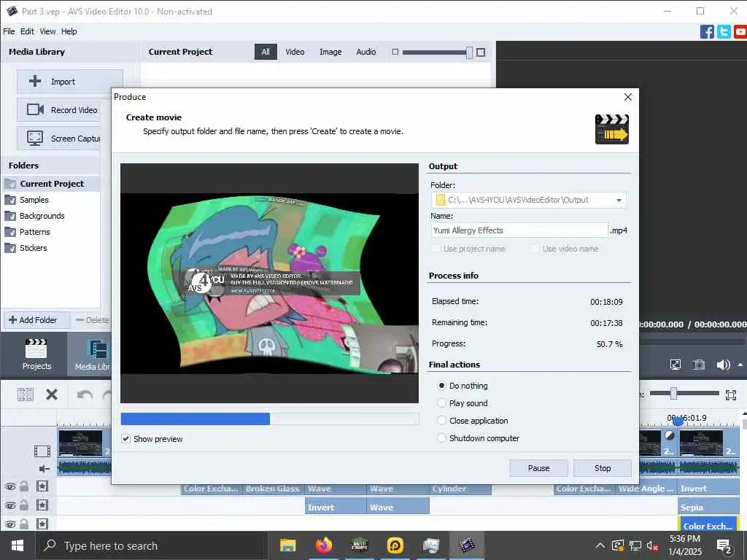Select the storyboard view icon above timeline

click(x=26, y=394)
